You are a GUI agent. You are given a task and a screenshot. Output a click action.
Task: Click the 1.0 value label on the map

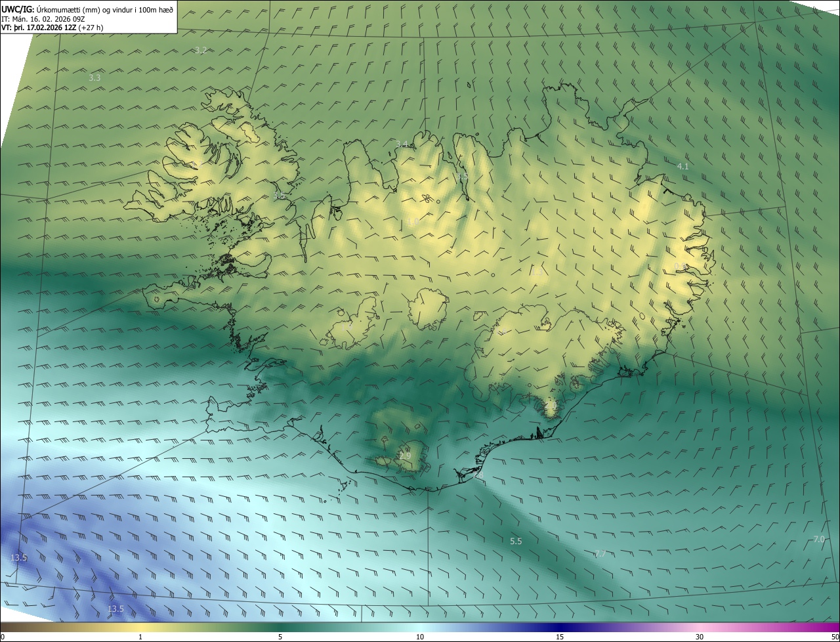tap(412, 223)
